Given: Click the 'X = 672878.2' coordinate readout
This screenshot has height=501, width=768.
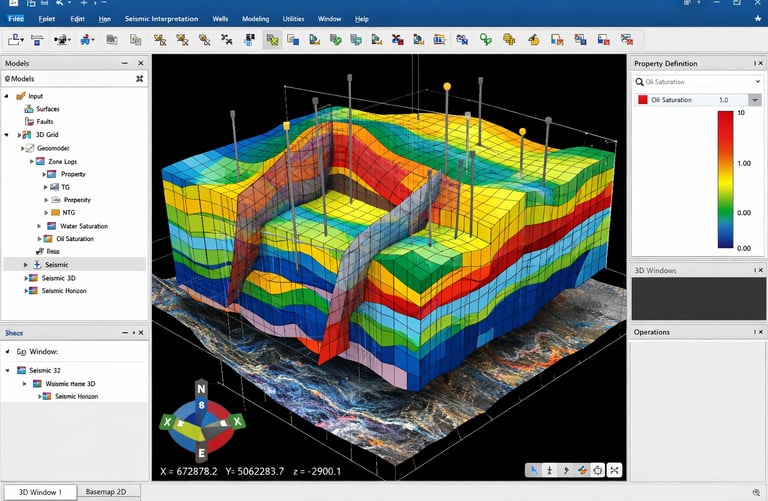Looking at the screenshot, I should [x=189, y=471].
